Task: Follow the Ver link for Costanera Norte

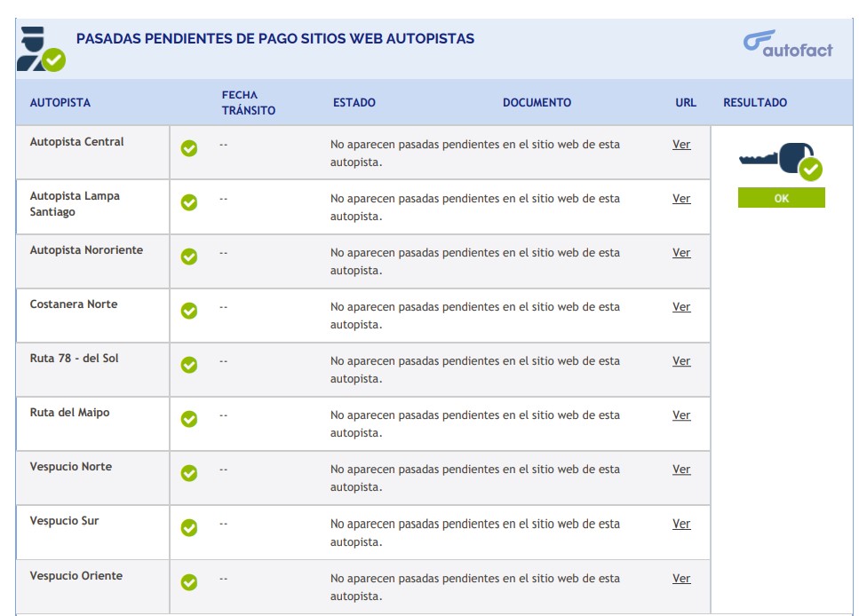Action: pos(681,307)
